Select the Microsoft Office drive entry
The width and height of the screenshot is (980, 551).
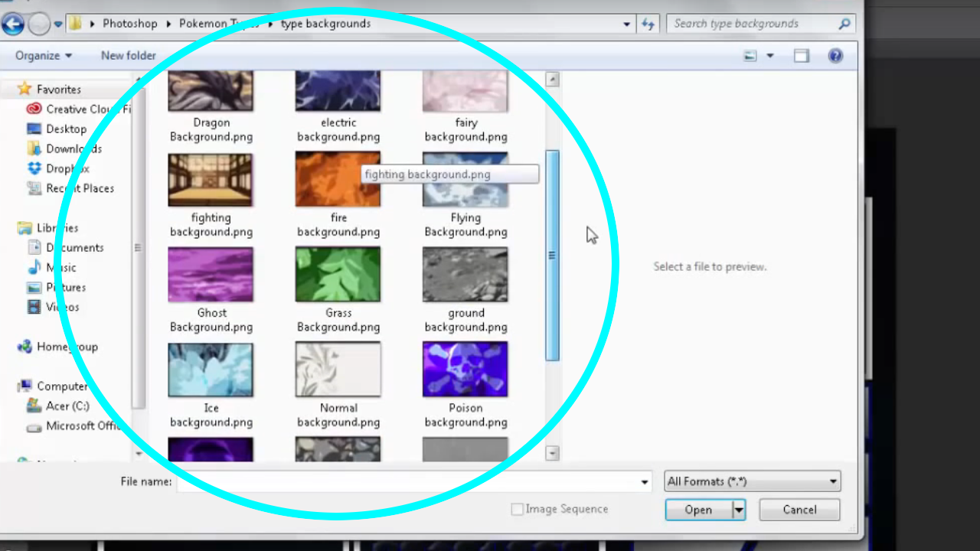point(74,426)
